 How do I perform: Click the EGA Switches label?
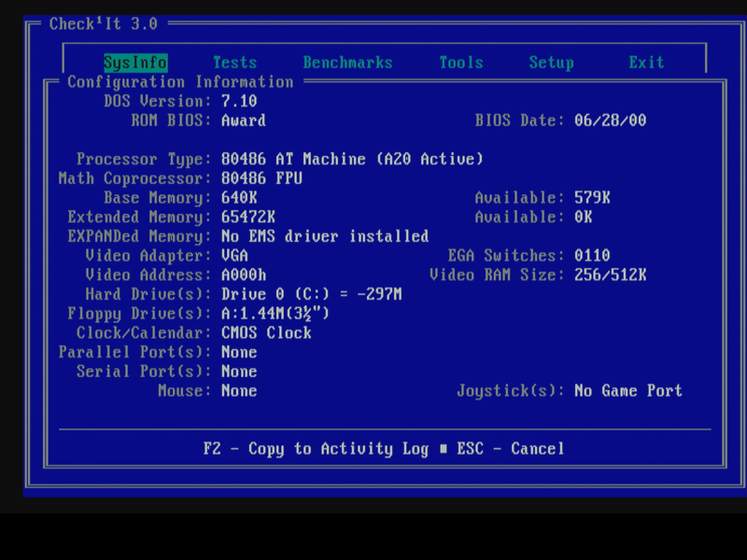click(506, 256)
